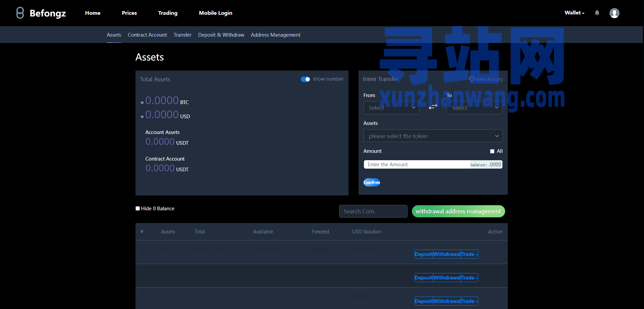Image resolution: width=644 pixels, height=309 pixels.
Task: Expand the To account Select dropdown
Action: click(x=474, y=108)
